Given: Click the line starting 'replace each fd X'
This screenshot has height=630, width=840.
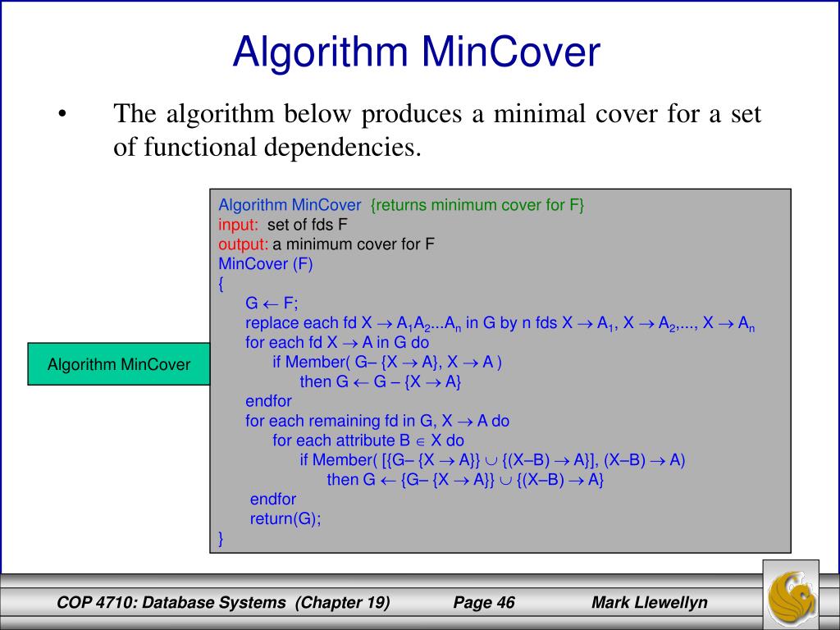Looking at the screenshot, I should click(500, 323).
